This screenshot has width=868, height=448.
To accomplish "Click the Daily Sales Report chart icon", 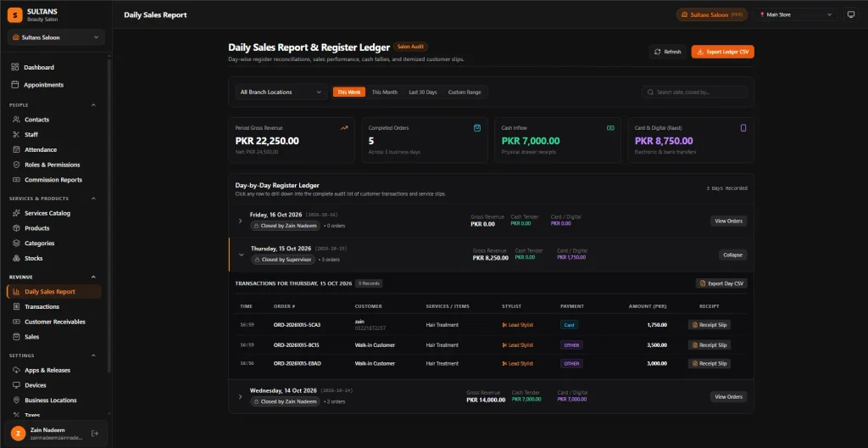I will coord(15,292).
